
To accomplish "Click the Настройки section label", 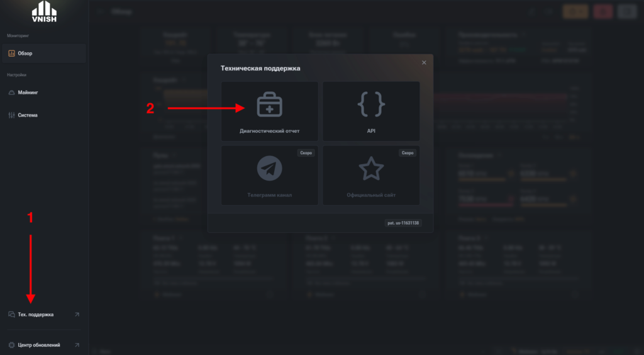I will click(17, 75).
